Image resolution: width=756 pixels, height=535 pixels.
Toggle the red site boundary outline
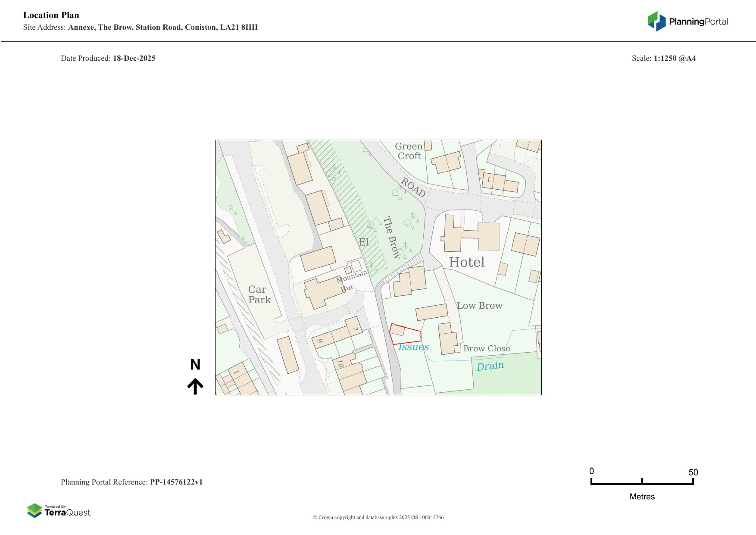[x=406, y=334]
